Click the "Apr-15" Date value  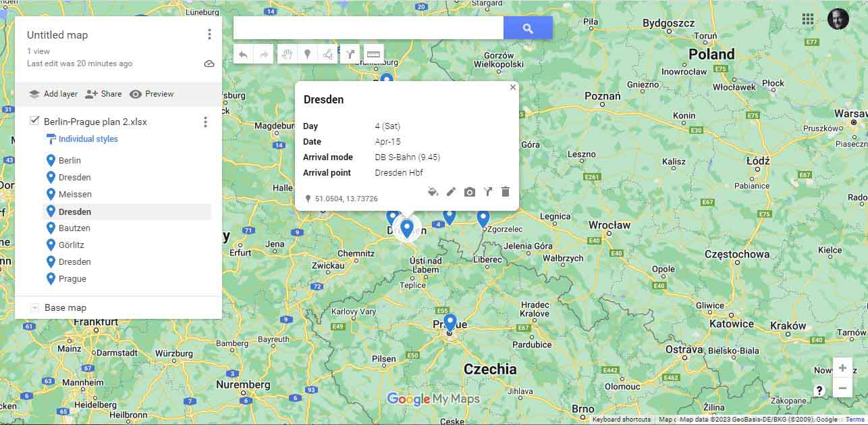(387, 142)
